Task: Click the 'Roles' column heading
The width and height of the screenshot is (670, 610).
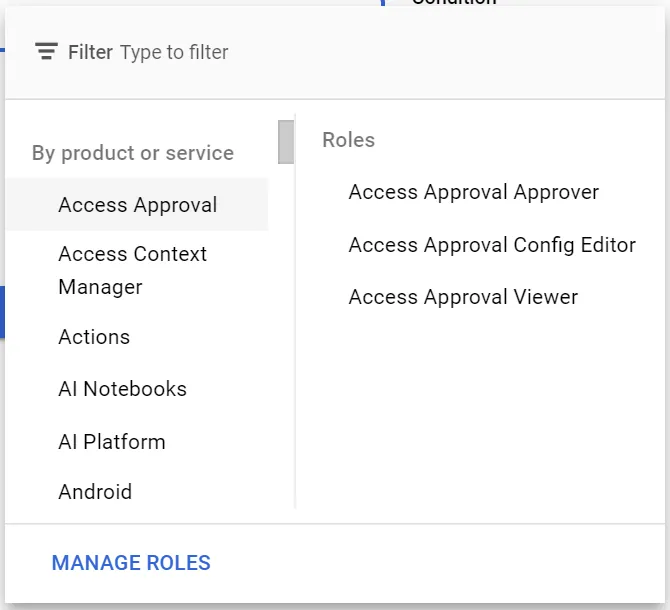Action: [348, 140]
